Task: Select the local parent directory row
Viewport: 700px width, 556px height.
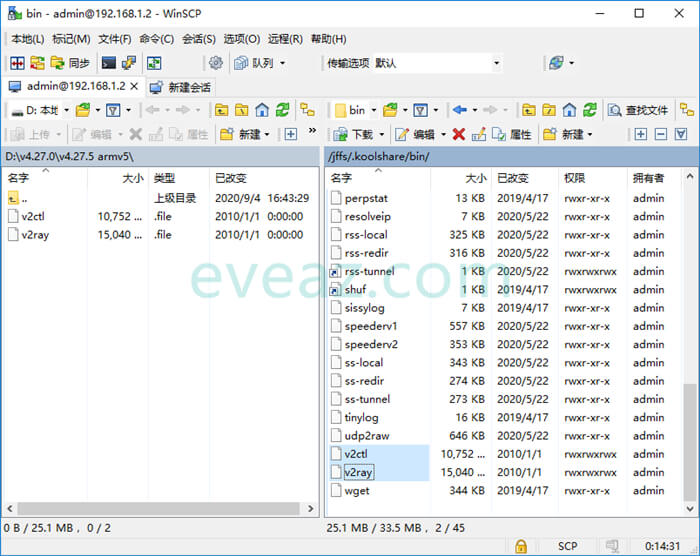Action: (159, 198)
